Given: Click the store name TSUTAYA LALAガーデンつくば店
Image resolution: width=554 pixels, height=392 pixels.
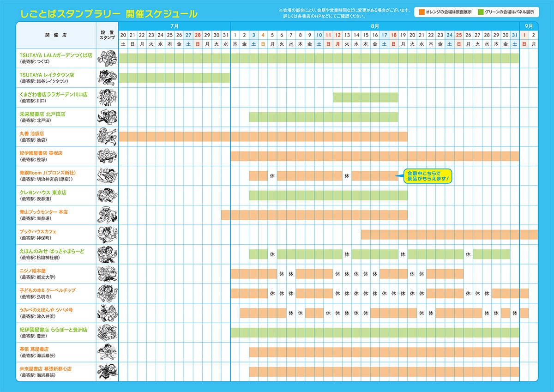Looking at the screenshot, I should (x=56, y=55).
